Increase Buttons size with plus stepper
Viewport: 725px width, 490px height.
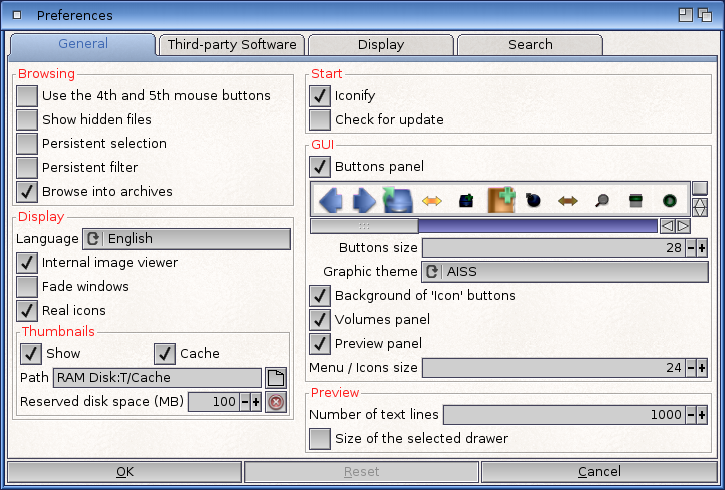(x=702, y=247)
